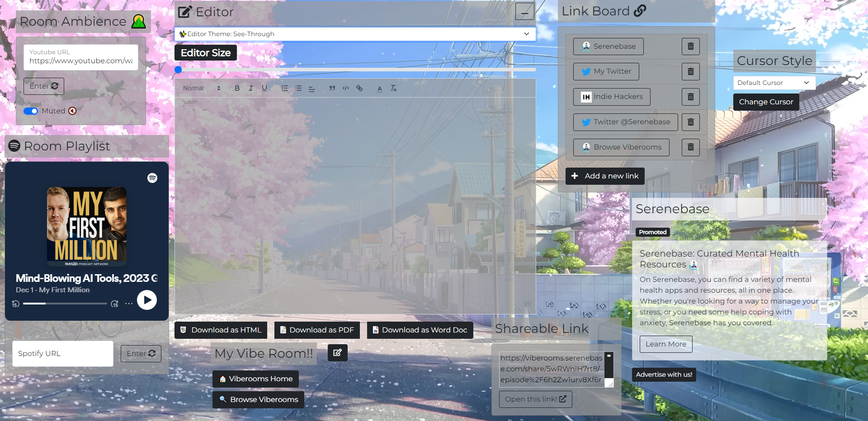Viewport: 868px width, 421px height.
Task: Click the Promoted badge
Action: 653,232
